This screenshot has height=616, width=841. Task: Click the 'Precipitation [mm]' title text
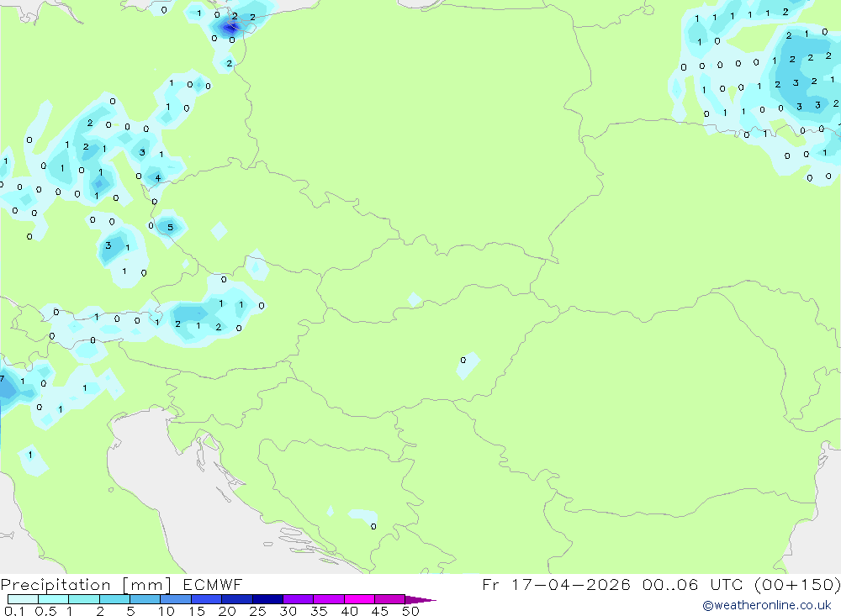point(86,585)
